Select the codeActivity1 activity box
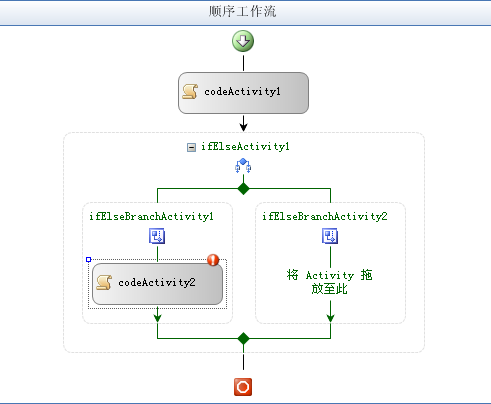The width and height of the screenshot is (491, 404). pos(243,93)
